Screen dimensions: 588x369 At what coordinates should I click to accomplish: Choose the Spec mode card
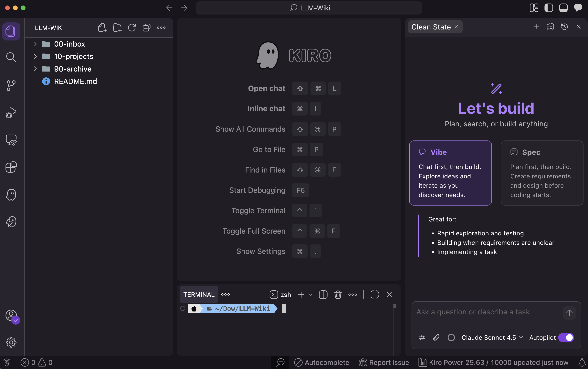click(x=542, y=173)
